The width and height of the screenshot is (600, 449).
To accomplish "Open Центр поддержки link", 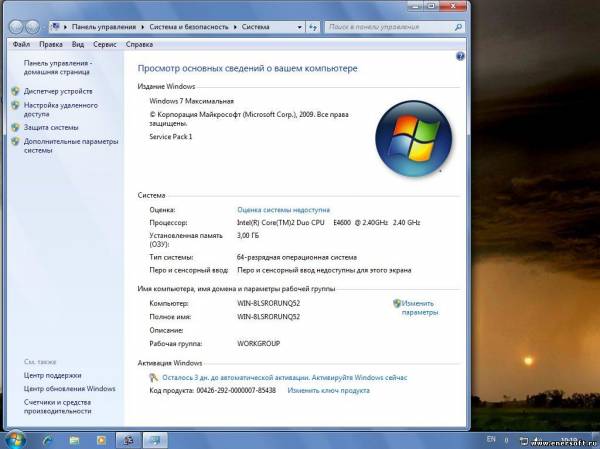I will (52, 376).
